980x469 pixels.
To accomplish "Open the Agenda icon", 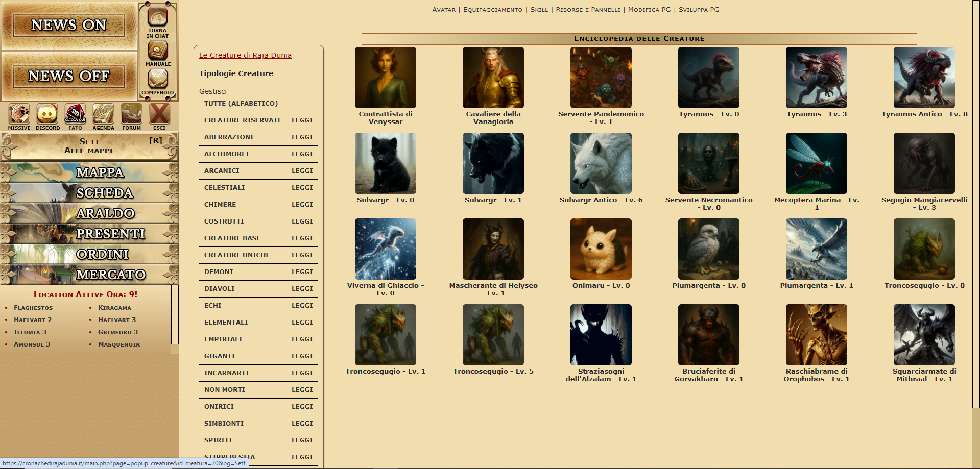I will tap(103, 114).
